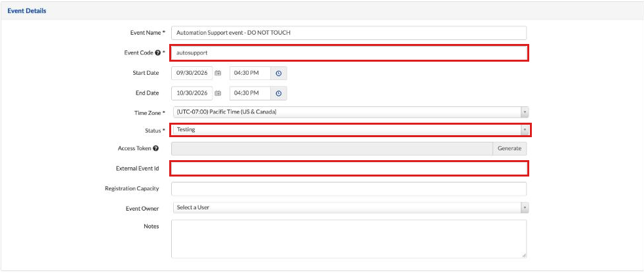Click into the Notes text area
This screenshot has width=644, height=273.
point(349,239)
